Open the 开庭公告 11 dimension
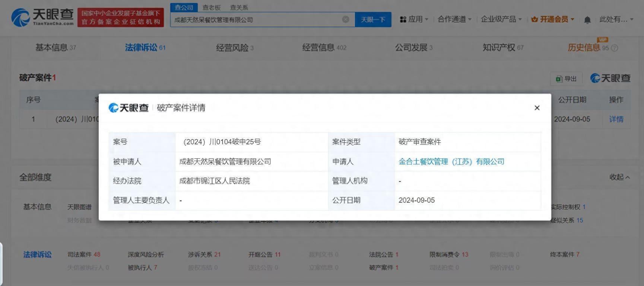Image resolution: width=644 pixels, height=286 pixels. (264, 254)
